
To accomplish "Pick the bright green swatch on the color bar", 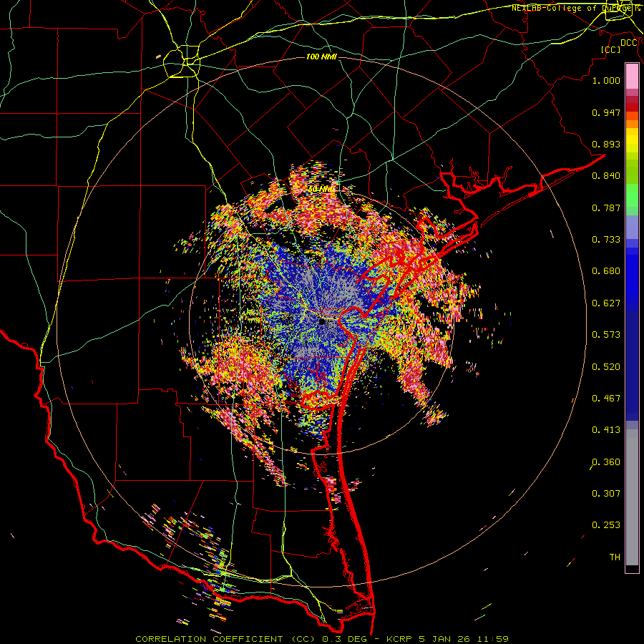I will pos(632,195).
